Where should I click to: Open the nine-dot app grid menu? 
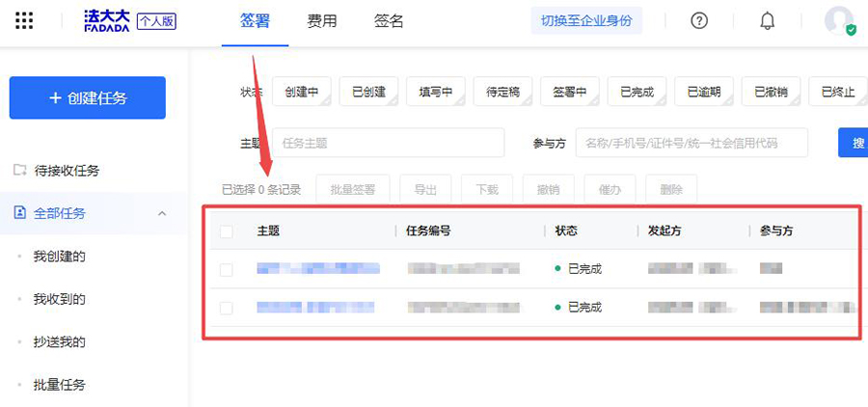point(25,21)
